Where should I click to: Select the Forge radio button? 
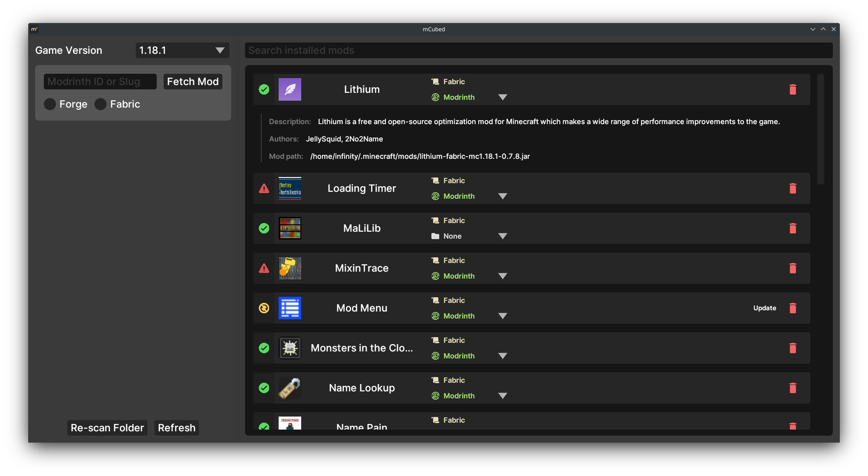(50, 104)
